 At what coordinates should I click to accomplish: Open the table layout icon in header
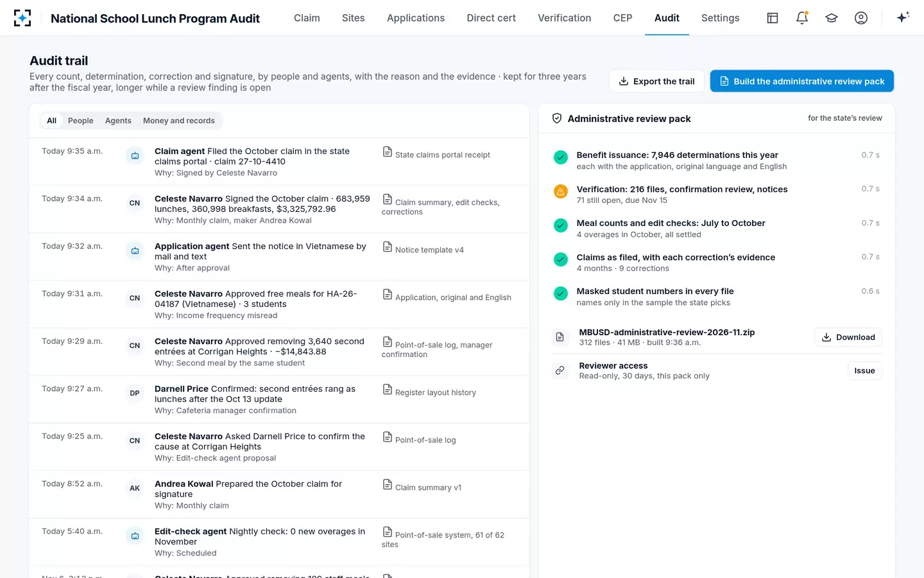tap(773, 18)
